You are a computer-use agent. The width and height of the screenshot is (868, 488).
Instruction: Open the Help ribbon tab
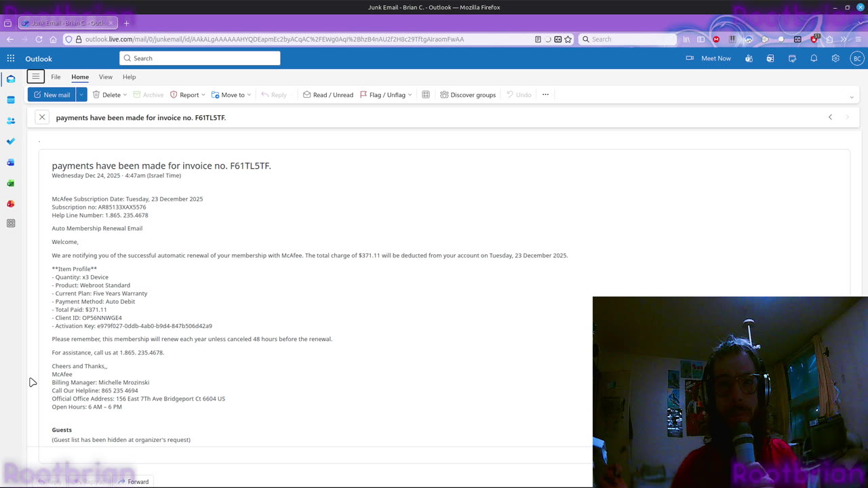click(x=129, y=77)
